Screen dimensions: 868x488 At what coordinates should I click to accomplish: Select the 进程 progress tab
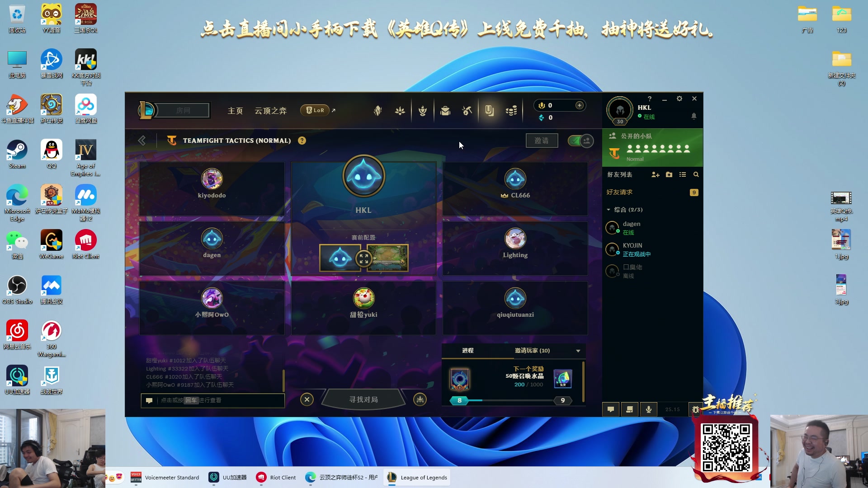tap(468, 351)
